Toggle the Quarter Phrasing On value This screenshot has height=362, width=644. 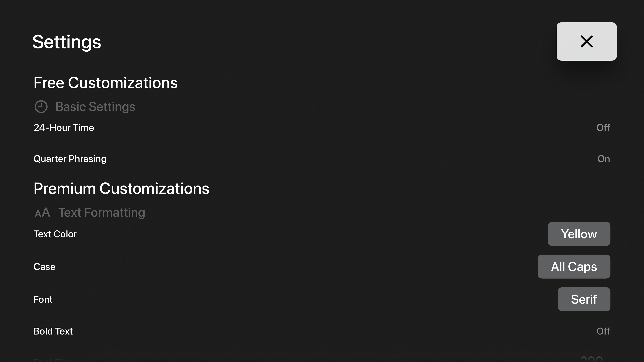(x=604, y=159)
